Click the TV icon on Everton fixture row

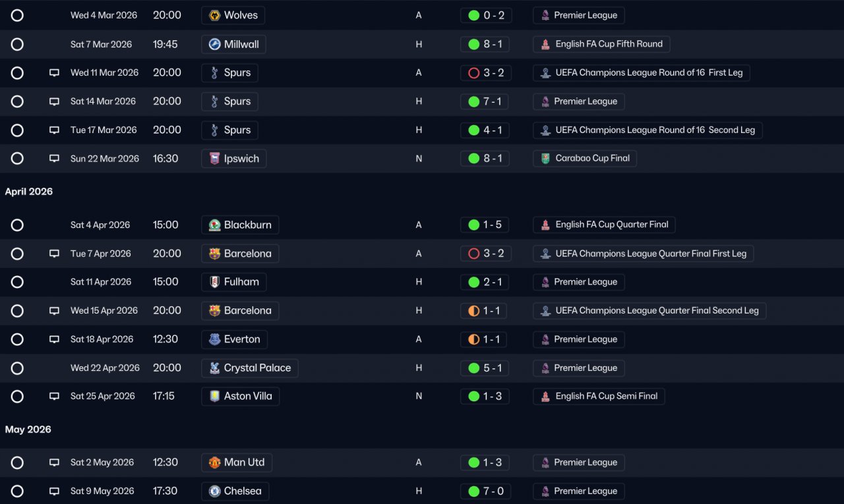click(x=54, y=339)
